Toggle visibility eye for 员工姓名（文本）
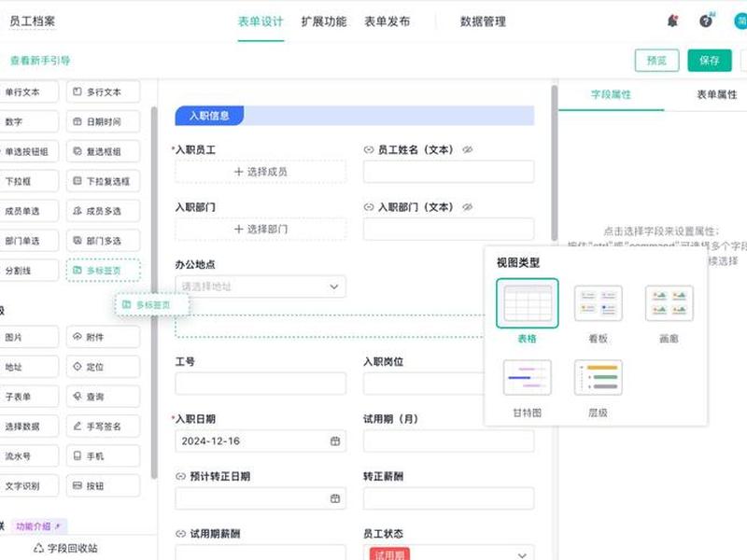 pos(468,150)
